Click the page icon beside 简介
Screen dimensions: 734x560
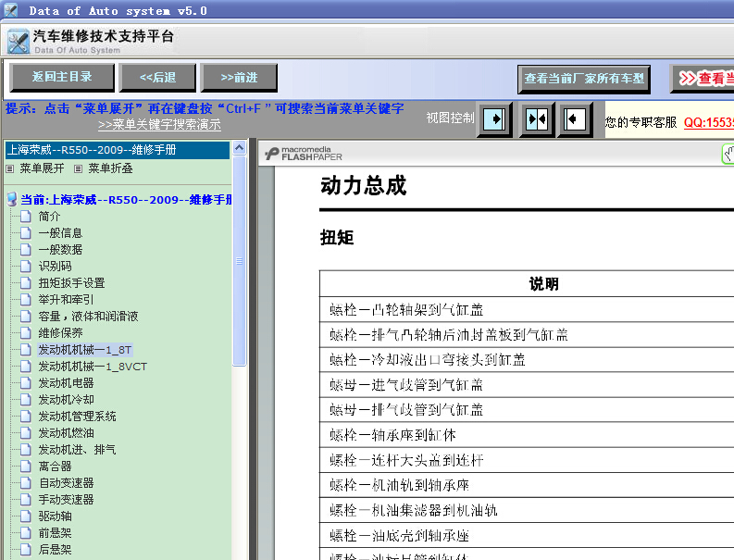26,217
